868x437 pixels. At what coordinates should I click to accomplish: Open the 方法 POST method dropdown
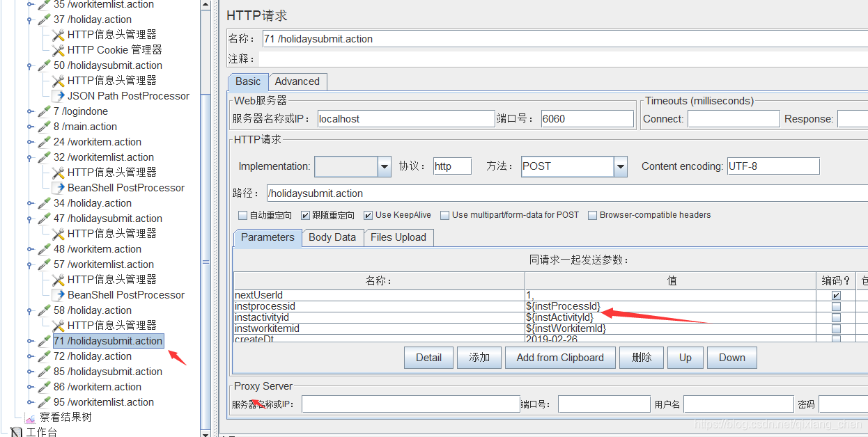(621, 166)
